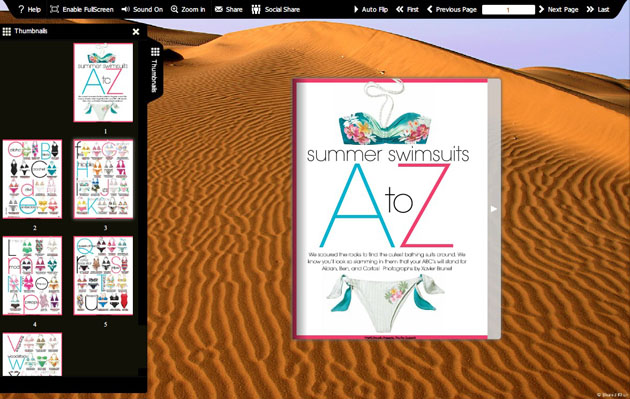The height and width of the screenshot is (399, 630).
Task: Share via the envelope icon
Action: point(219,9)
